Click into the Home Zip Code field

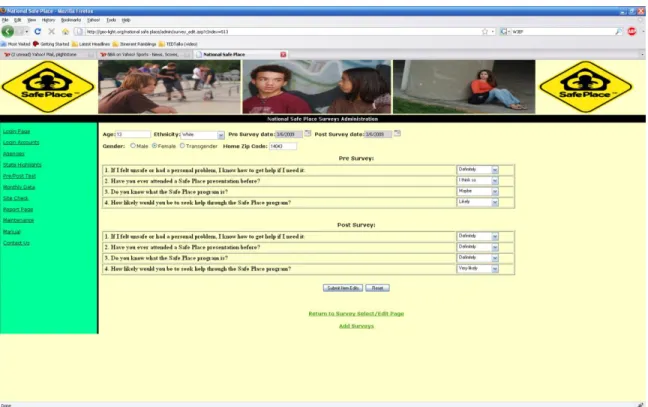coord(283,146)
